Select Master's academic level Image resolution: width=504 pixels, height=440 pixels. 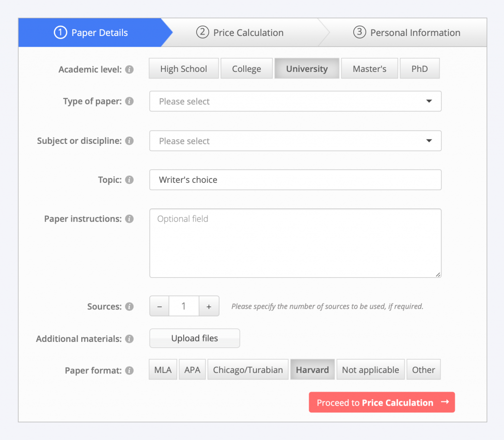pos(369,68)
